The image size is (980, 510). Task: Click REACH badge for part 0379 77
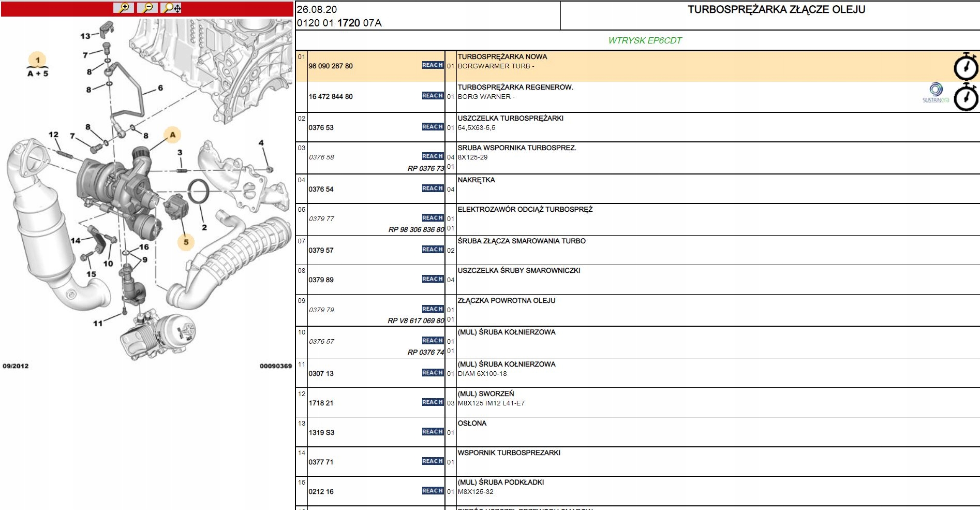(433, 218)
